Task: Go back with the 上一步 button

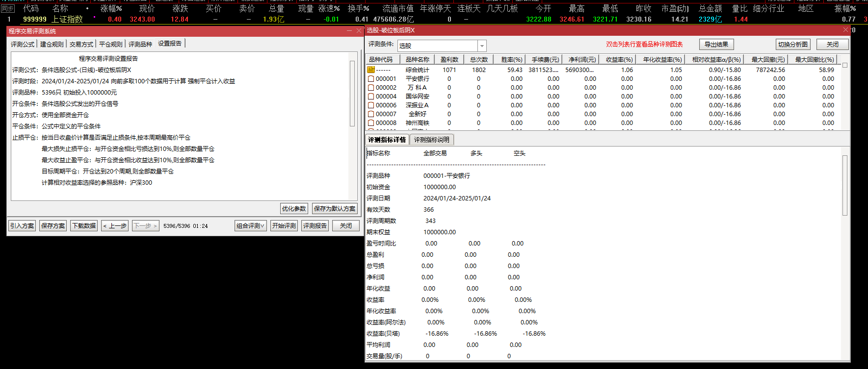Action: coord(115,226)
